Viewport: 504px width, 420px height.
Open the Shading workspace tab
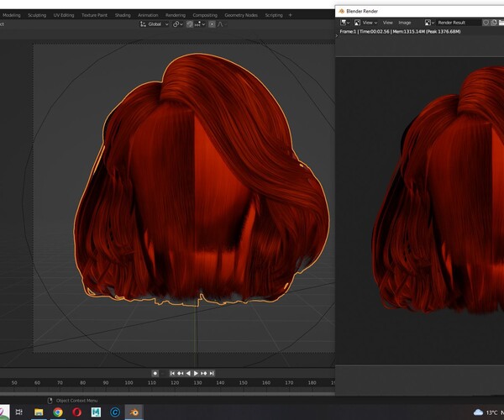[x=123, y=15]
